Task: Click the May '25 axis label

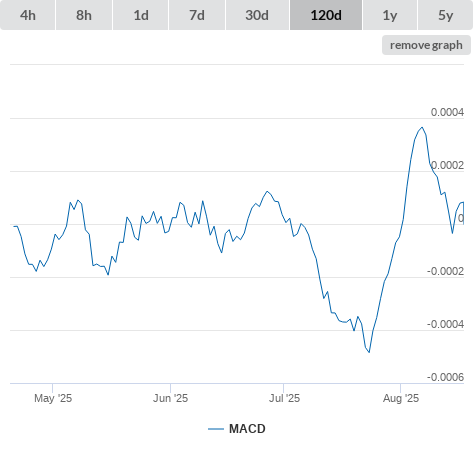Action: 53,398
